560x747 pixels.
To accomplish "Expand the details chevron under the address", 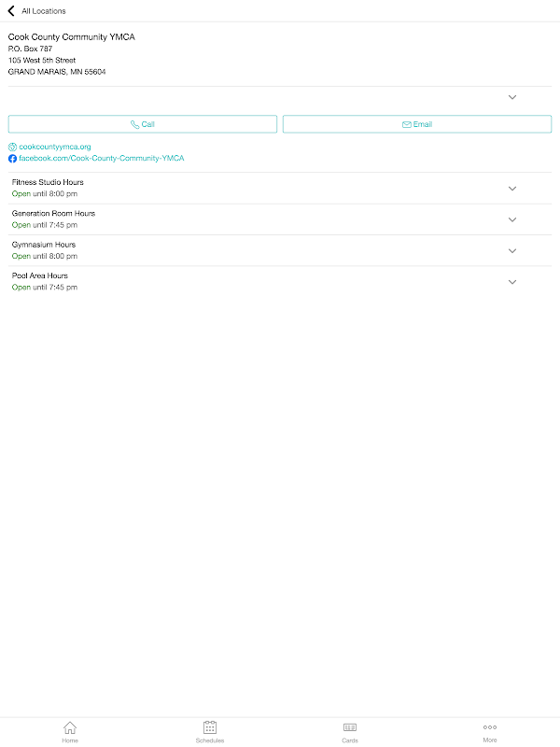I will pyautogui.click(x=512, y=97).
